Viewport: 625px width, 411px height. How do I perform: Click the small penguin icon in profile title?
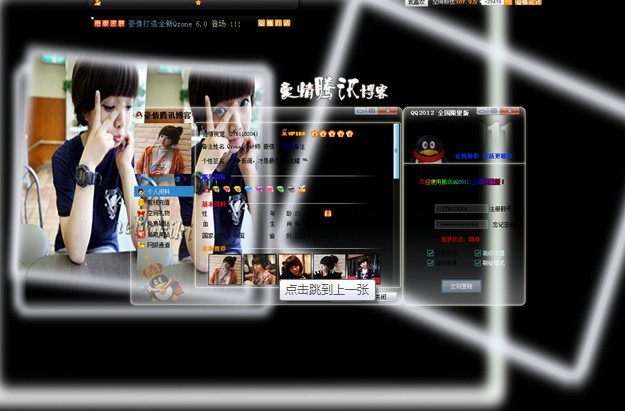[x=139, y=115]
